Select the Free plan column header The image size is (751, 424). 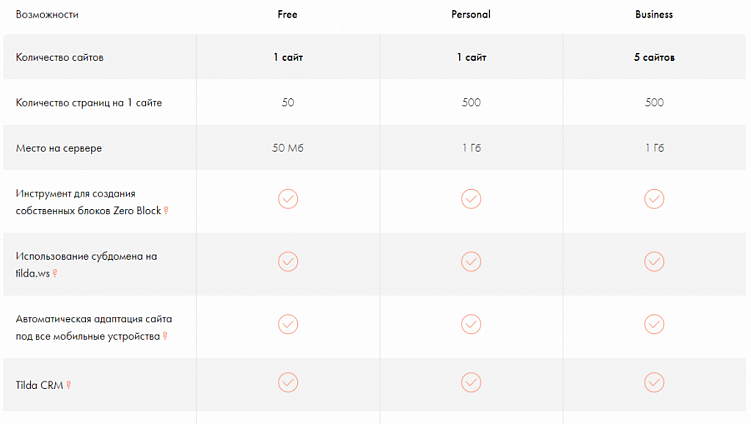(x=287, y=15)
